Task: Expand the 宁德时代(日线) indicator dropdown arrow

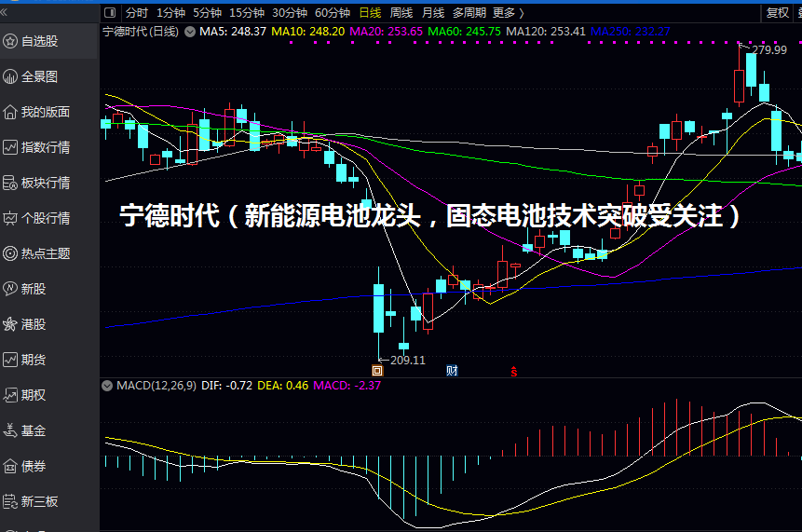Action: click(190, 32)
